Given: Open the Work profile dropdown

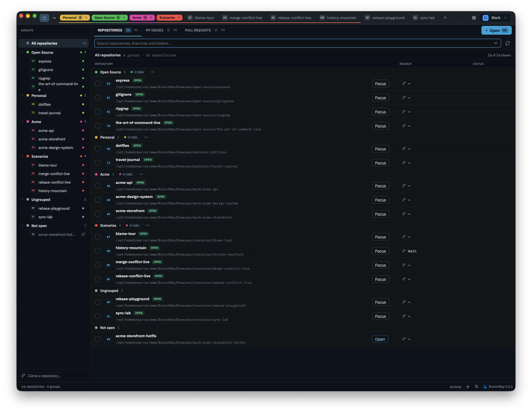Looking at the screenshot, I should pos(496,18).
